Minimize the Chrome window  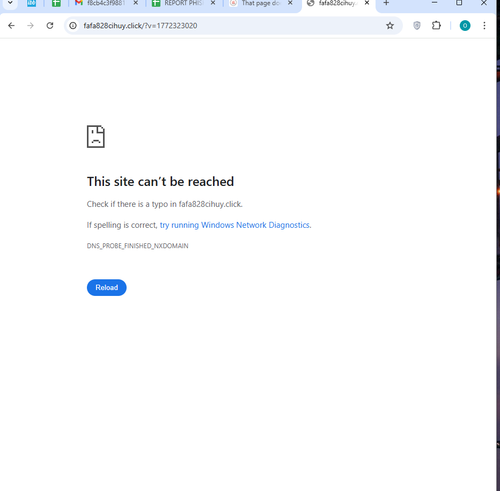[x=434, y=3]
